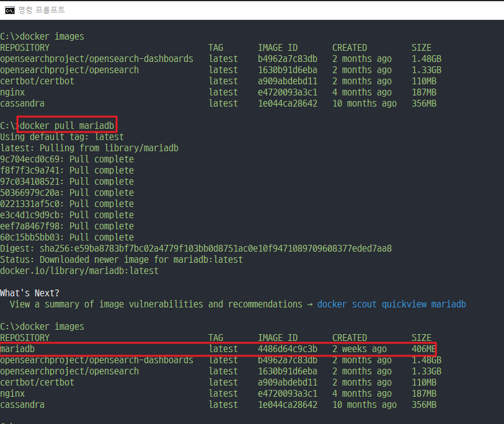Click '1.33GB' size in the listing containing mariadb
Viewport: 504px width, 424px height.
(427, 371)
